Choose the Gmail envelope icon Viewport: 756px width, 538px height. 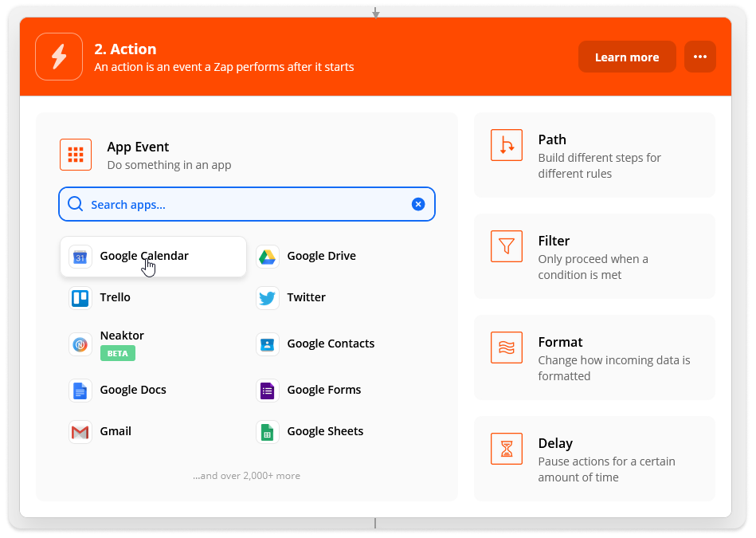point(80,432)
